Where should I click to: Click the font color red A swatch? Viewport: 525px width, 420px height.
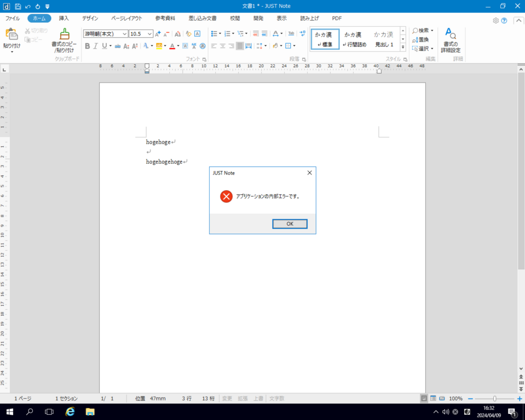tap(172, 46)
